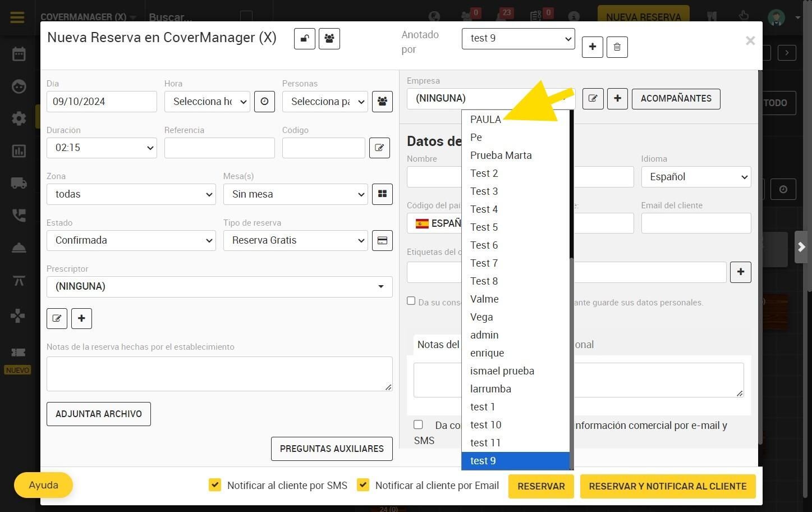Open the Idioma dropdown
Image resolution: width=812 pixels, height=512 pixels.
point(696,177)
